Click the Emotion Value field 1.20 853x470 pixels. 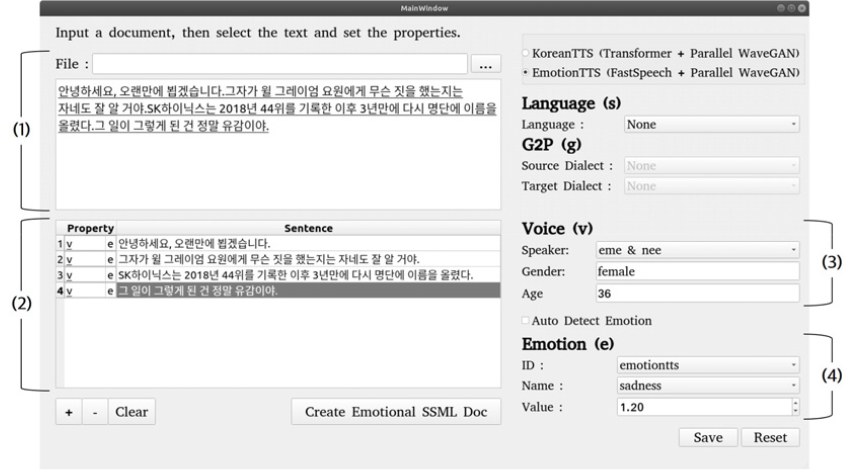click(704, 407)
